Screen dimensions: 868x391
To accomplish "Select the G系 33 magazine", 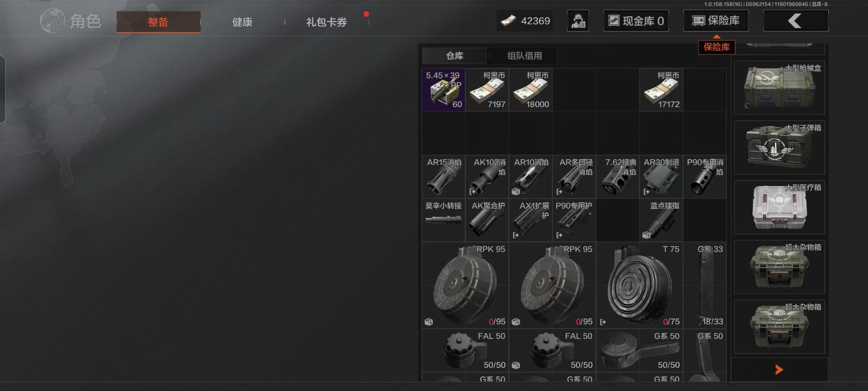I will coord(705,285).
